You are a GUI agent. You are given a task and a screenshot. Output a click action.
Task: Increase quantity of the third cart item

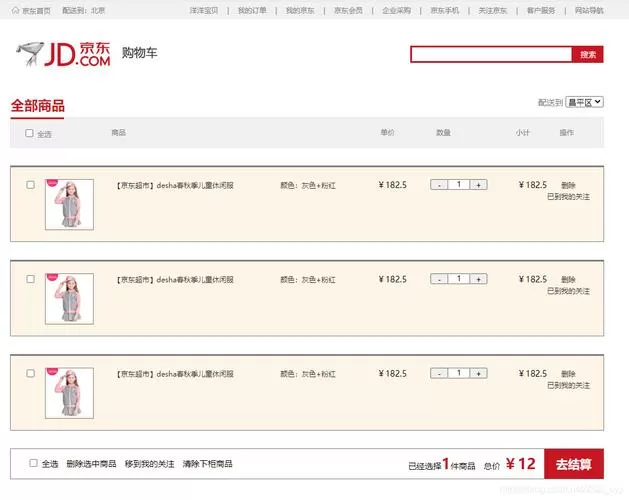[478, 373]
